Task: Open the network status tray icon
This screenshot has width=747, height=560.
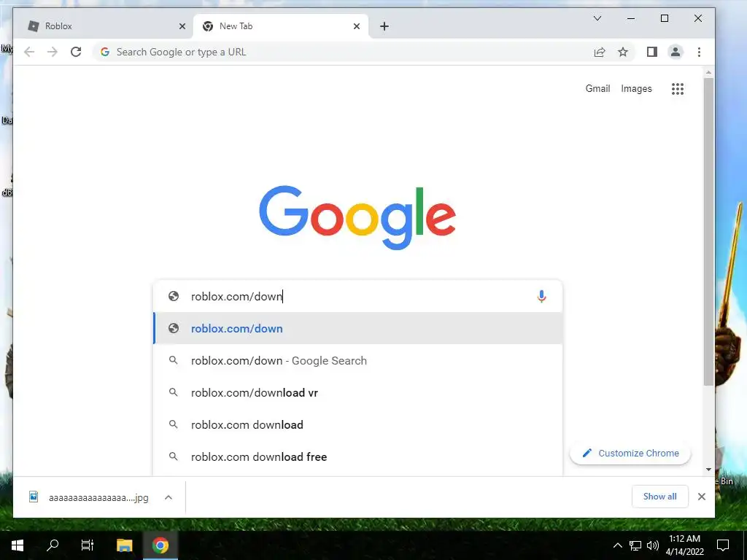Action: point(635,545)
